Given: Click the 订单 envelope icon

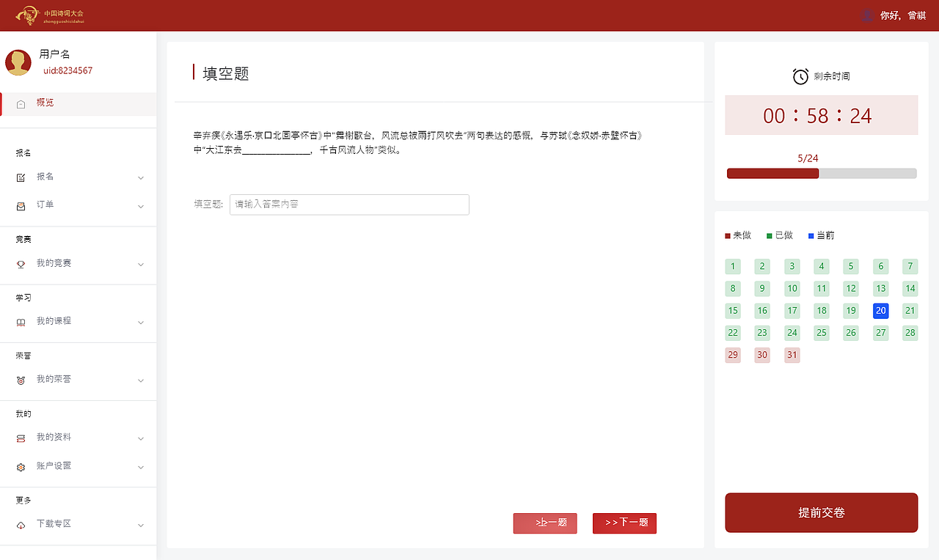Looking at the screenshot, I should [21, 205].
